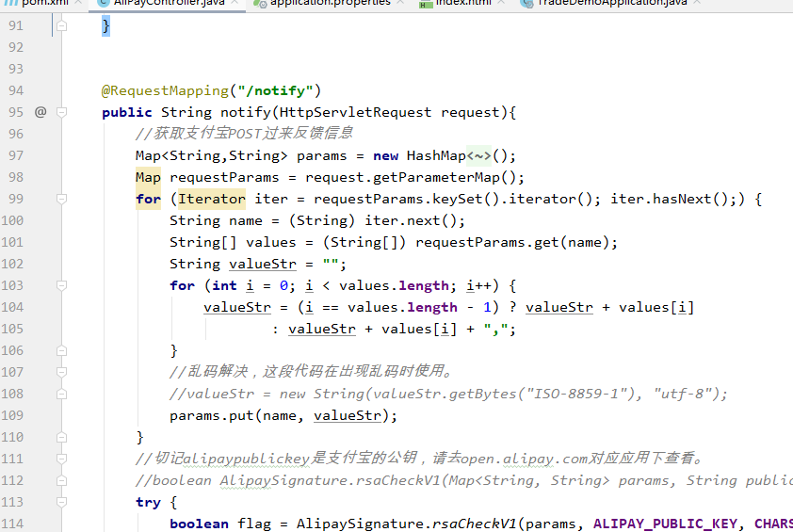Click the comment 获取支付宝POST过来反馈信息
The image size is (793, 532).
point(244,134)
